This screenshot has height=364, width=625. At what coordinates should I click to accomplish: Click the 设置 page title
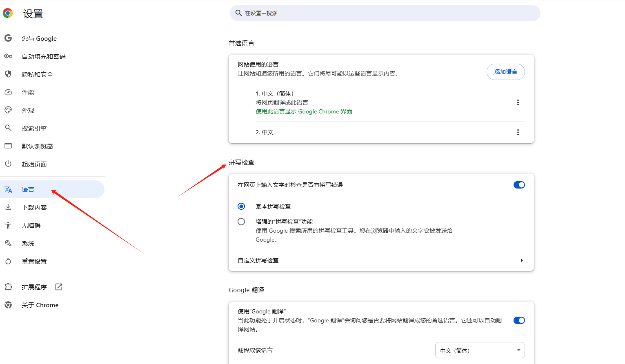(x=33, y=14)
